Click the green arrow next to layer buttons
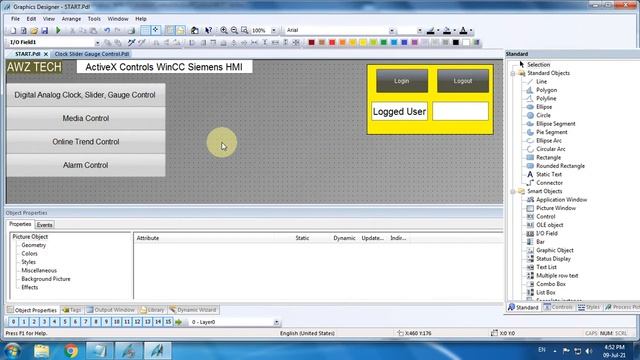 pyautogui.click(x=178, y=322)
